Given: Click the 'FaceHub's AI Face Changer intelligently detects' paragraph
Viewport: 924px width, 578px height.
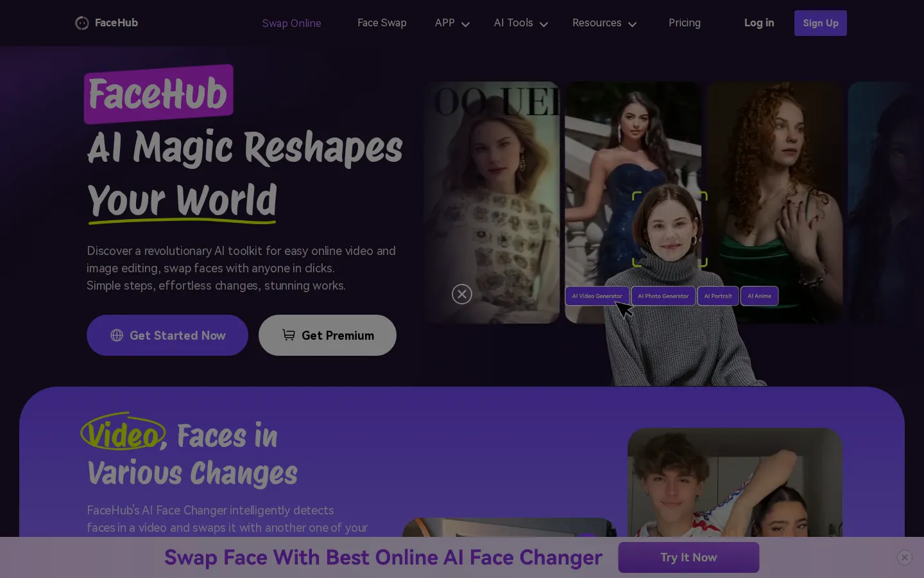Looking at the screenshot, I should point(227,519).
